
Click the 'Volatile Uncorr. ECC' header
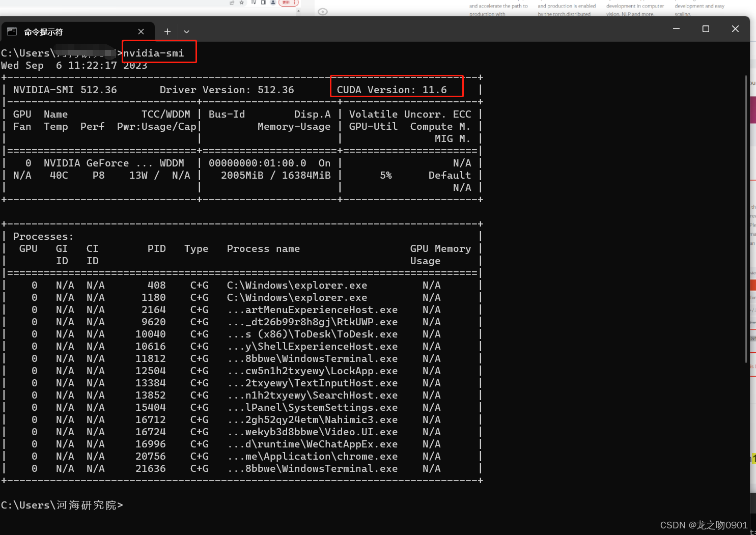coord(410,114)
